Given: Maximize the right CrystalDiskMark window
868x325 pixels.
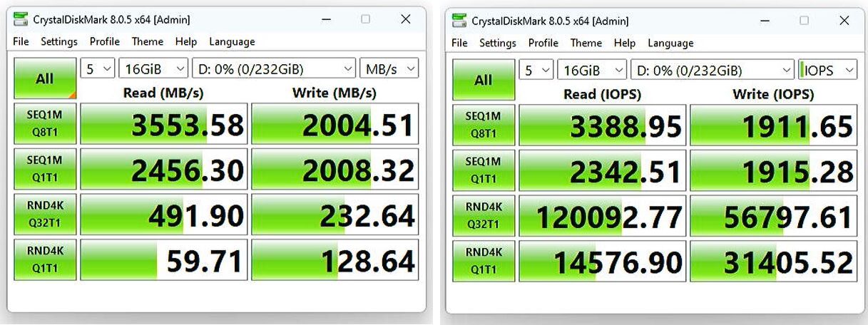Looking at the screenshot, I should [804, 21].
